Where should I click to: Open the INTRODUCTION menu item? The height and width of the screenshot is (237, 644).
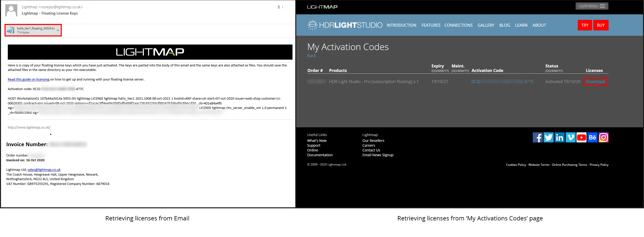tap(401, 25)
